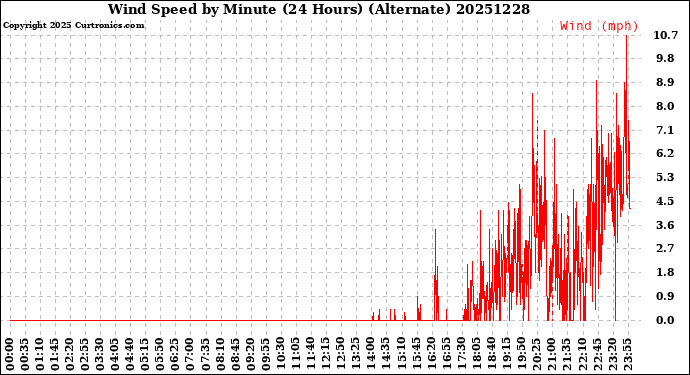The width and height of the screenshot is (690, 375).
Task: Click the x-axis time label 02:55
Action: [85, 355]
